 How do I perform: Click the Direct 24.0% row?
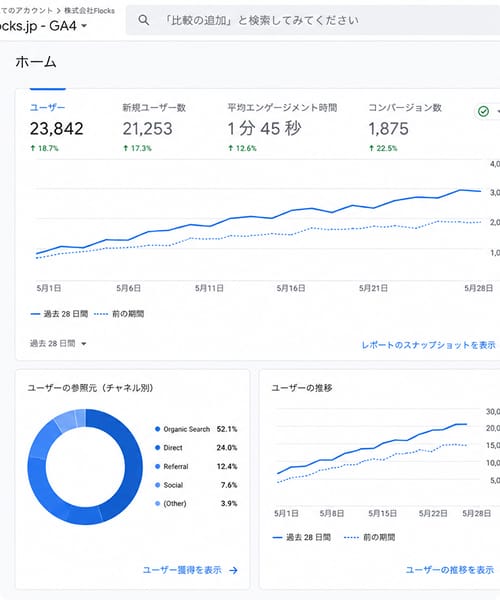(x=196, y=447)
